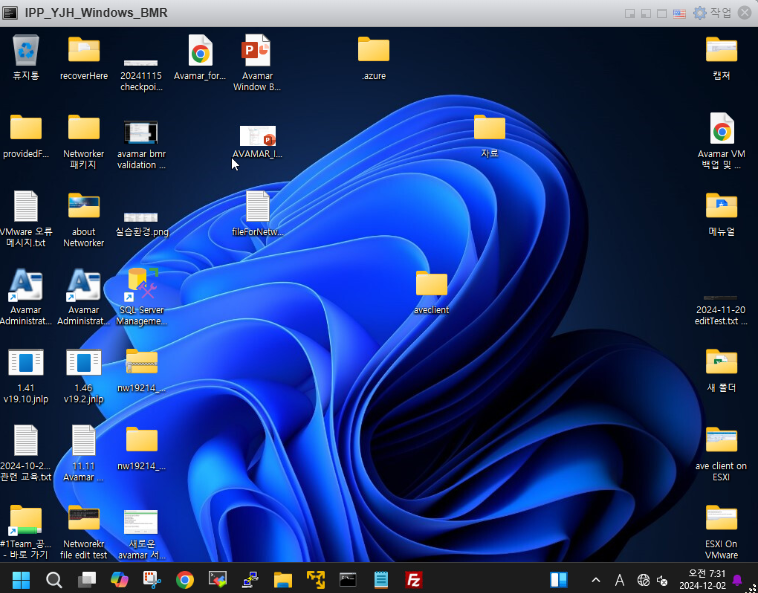
Task: Select Networekr file edit test folder
Action: click(x=84, y=518)
